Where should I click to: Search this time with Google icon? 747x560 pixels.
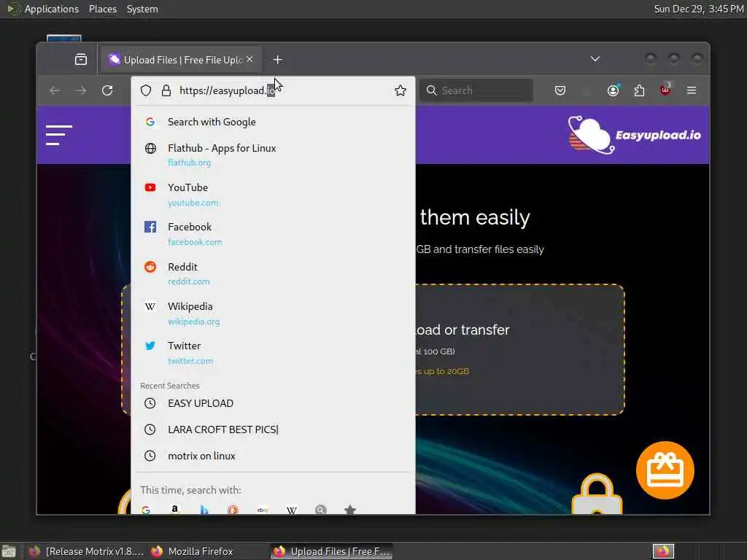(146, 510)
